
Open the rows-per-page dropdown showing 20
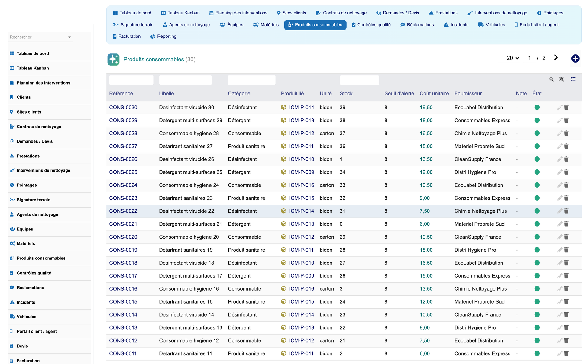512,58
